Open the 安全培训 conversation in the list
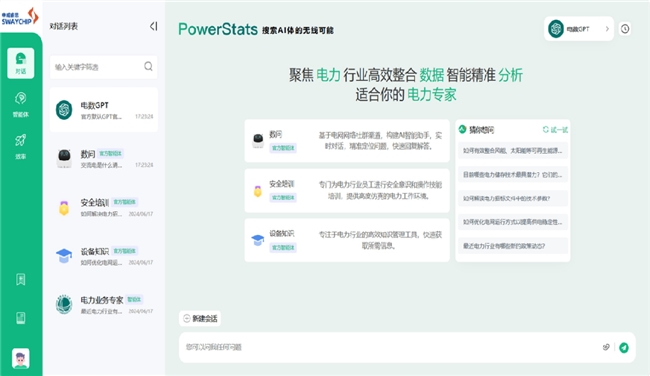 tap(104, 207)
